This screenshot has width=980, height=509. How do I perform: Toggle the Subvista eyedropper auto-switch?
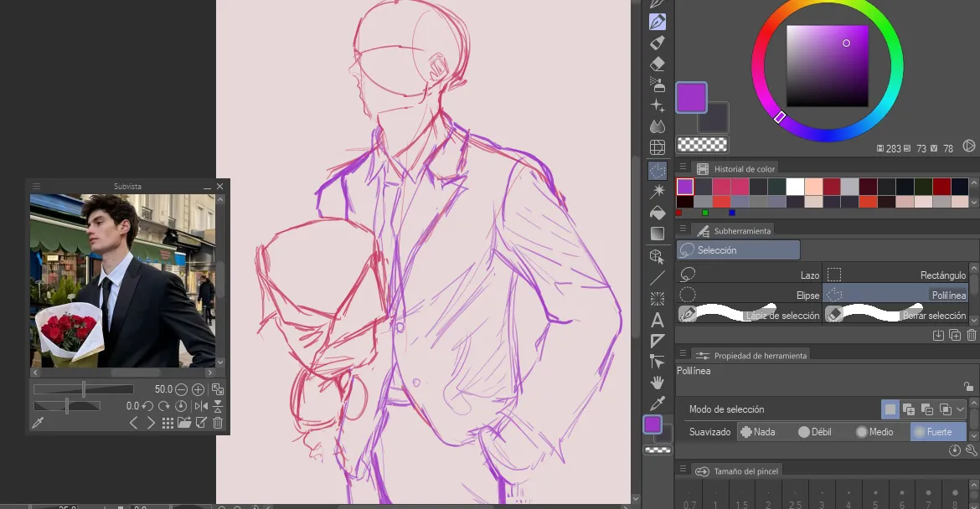click(38, 423)
